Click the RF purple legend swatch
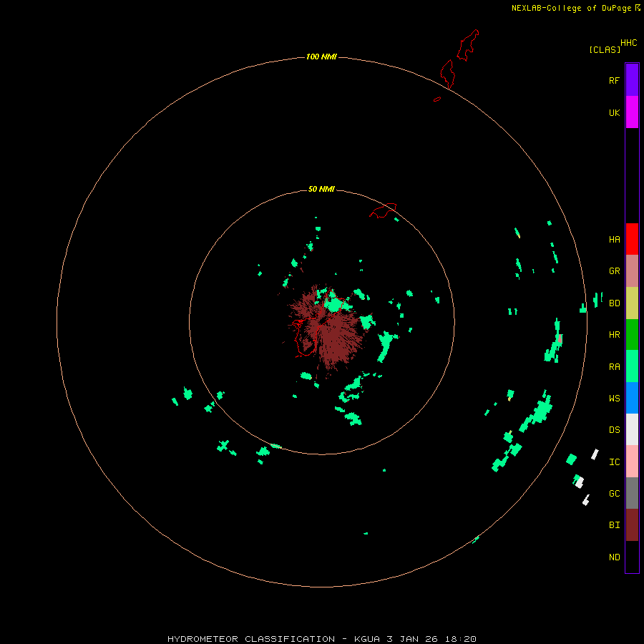The width and height of the screenshot is (644, 644). tap(632, 80)
